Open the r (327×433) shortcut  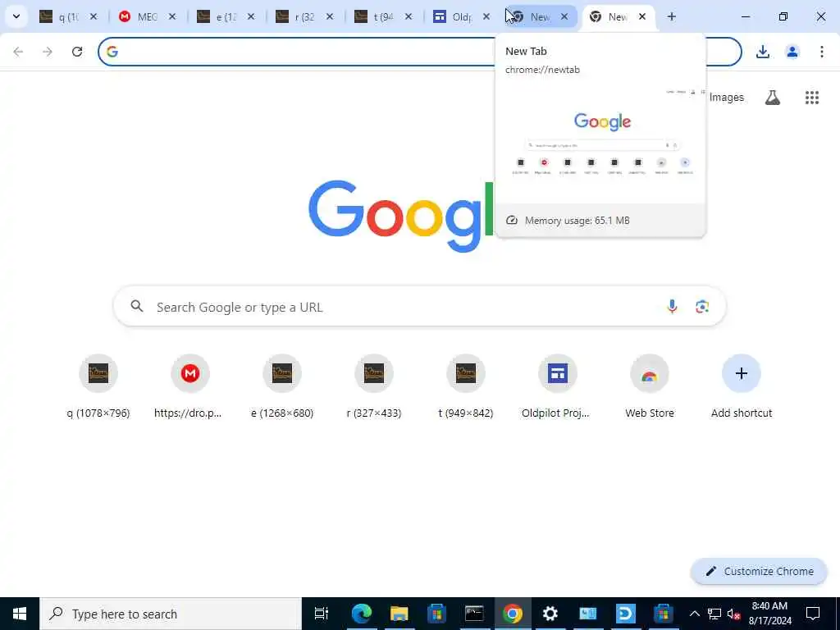(374, 386)
